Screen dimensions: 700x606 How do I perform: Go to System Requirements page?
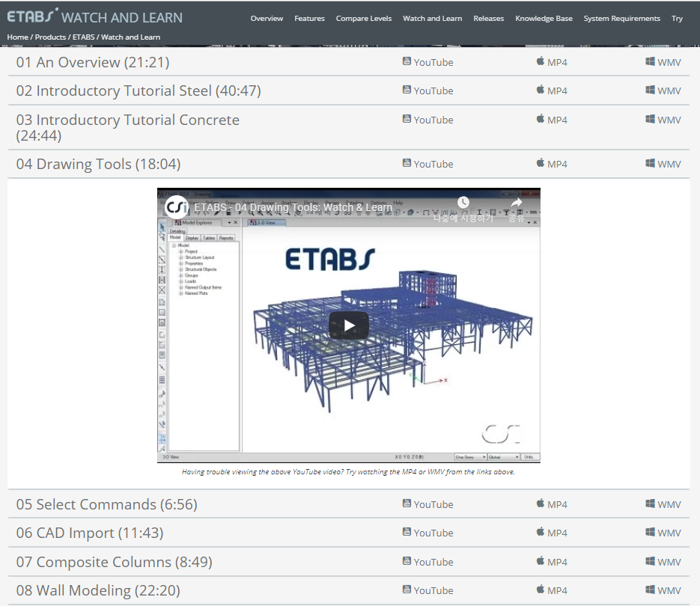pos(622,18)
